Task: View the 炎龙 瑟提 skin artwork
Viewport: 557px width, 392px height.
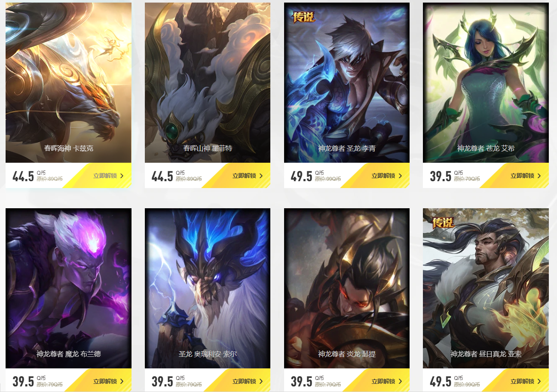Action: coord(347,288)
